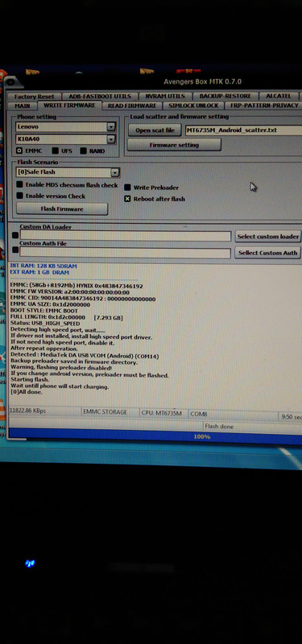Screen dimensions: 302x644
Task: Open the Safe Flash scenario dropdown
Action: 115,172
